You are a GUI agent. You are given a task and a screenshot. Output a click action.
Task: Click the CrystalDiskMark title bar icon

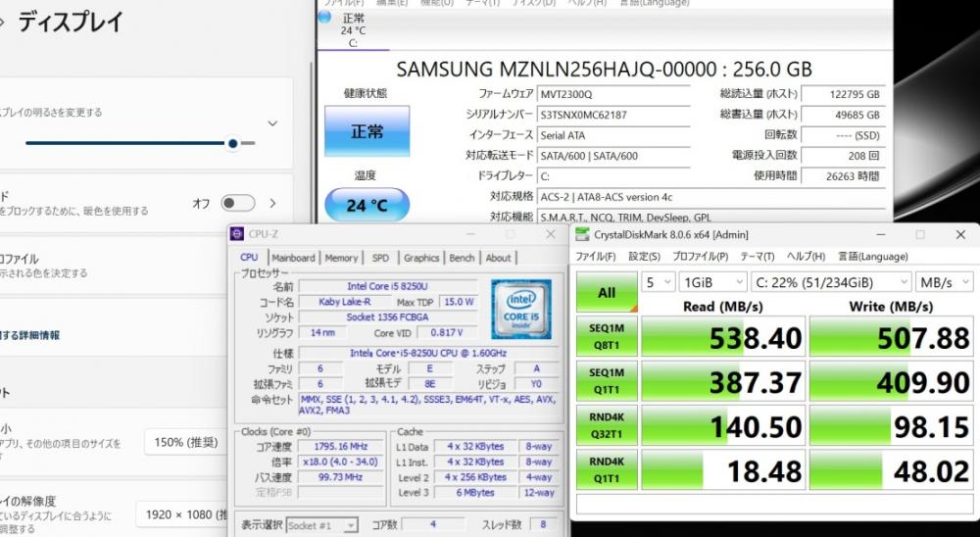pos(582,234)
